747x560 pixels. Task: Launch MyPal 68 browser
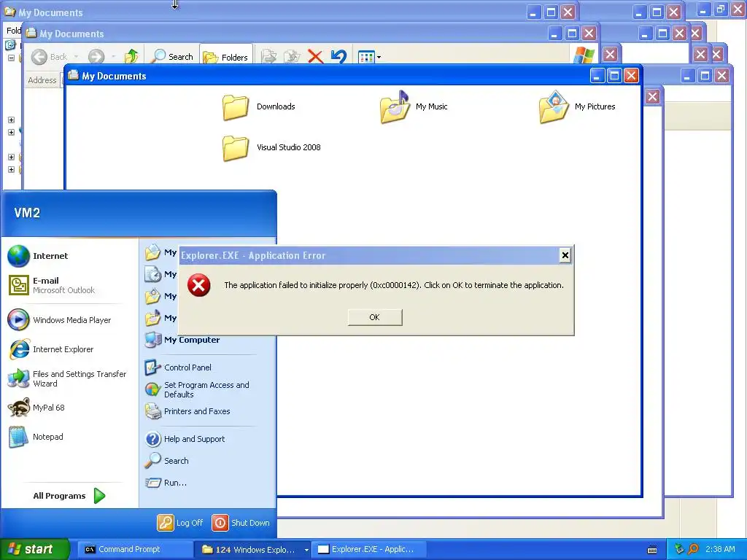36,408
